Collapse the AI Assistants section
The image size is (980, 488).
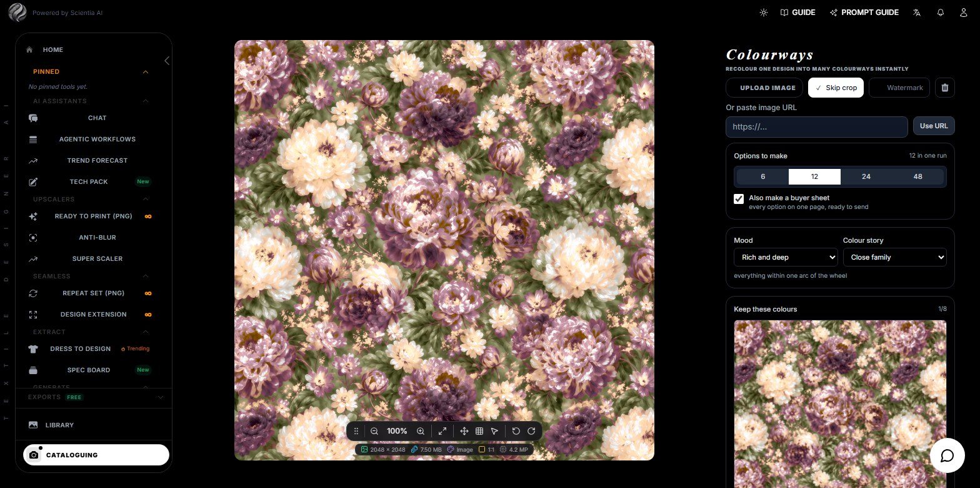tap(146, 101)
